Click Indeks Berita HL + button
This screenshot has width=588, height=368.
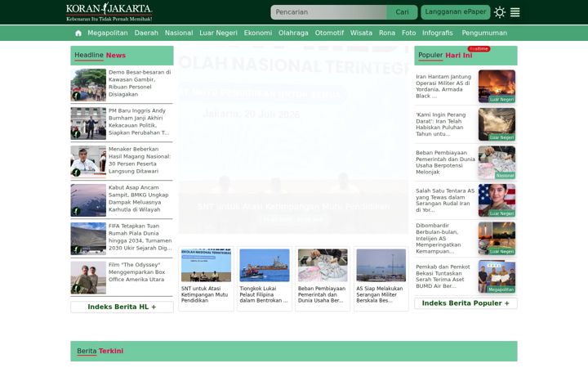[122, 307]
